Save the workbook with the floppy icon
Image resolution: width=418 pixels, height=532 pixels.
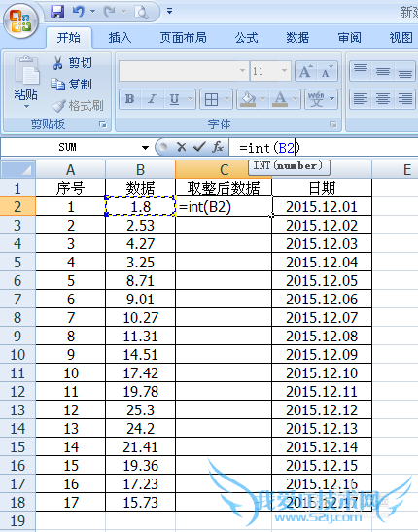[57, 13]
